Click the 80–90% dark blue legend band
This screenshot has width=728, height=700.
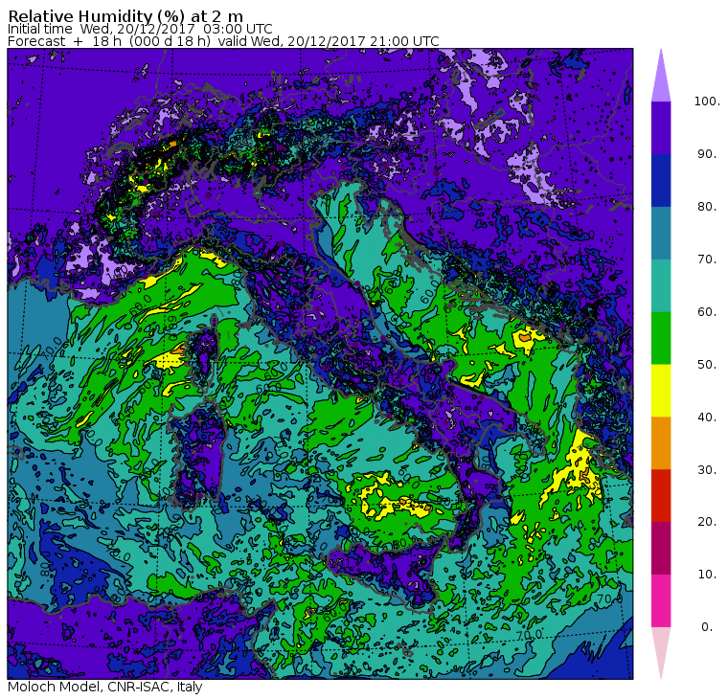661,180
